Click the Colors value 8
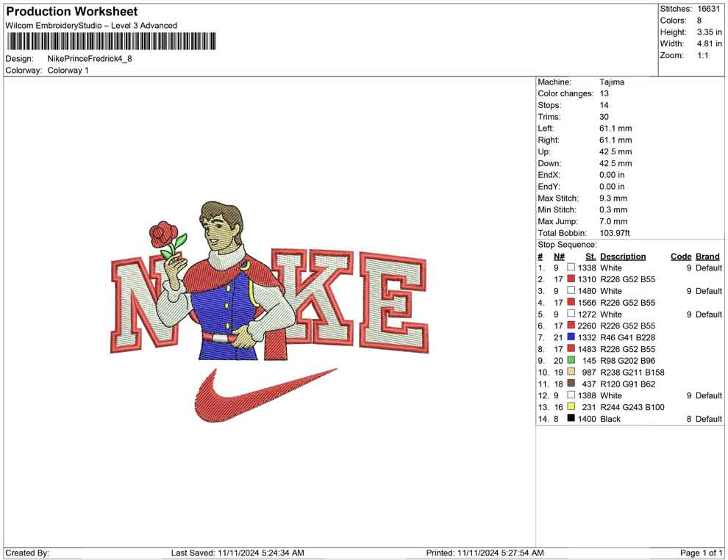Screen dimensions: 728x560 (x=699, y=21)
